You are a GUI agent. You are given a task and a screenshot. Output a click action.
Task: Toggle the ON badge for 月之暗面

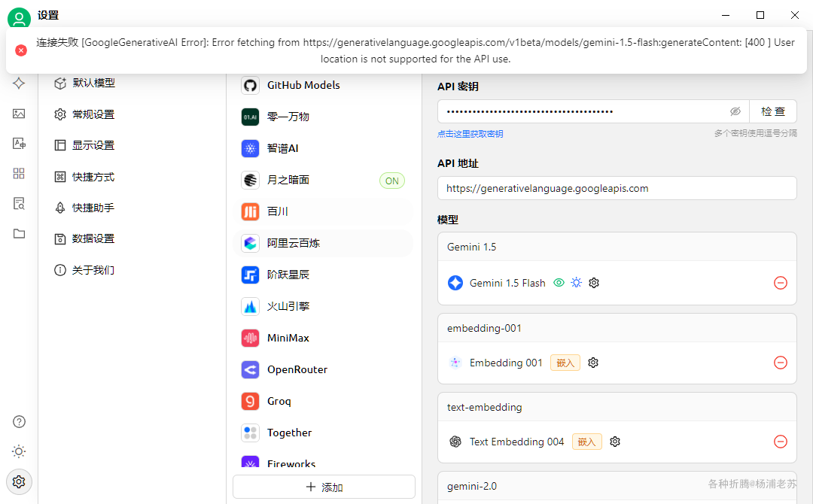392,181
